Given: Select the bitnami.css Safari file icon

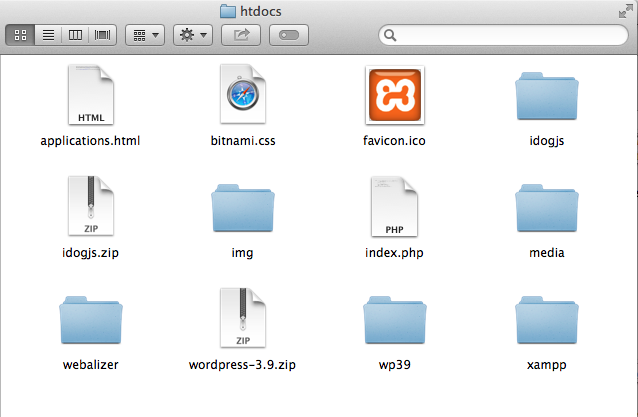Looking at the screenshot, I should (241, 96).
